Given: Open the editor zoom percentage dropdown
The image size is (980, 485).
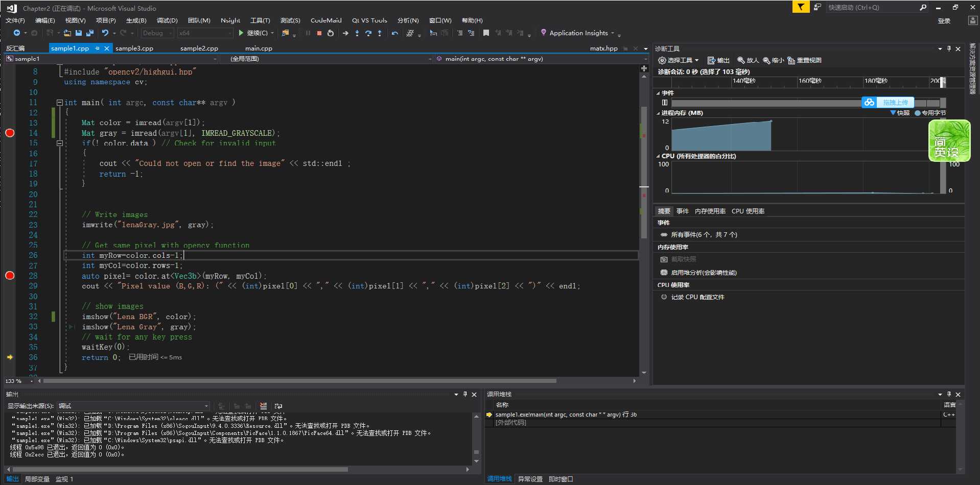Looking at the screenshot, I should (19, 381).
